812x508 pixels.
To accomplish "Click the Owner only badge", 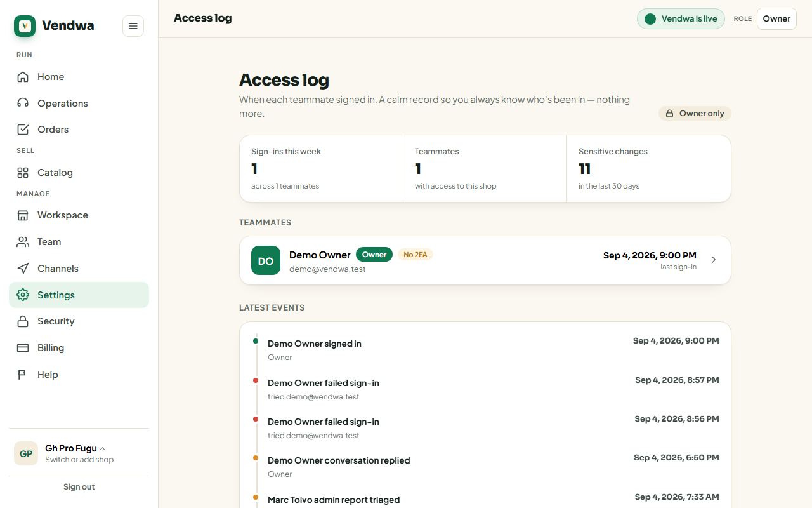I will click(x=695, y=114).
